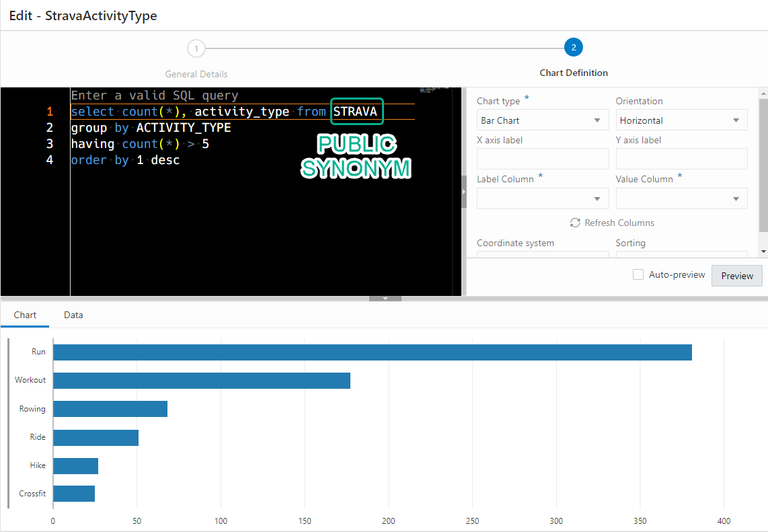This screenshot has width=768, height=532.
Task: Click the Run bar in the chart
Action: (373, 352)
